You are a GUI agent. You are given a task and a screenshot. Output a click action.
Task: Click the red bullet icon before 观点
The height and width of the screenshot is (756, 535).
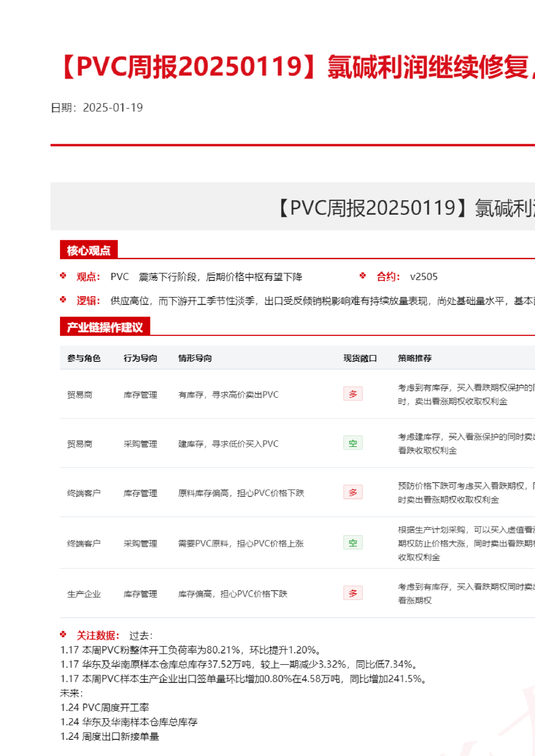click(63, 276)
